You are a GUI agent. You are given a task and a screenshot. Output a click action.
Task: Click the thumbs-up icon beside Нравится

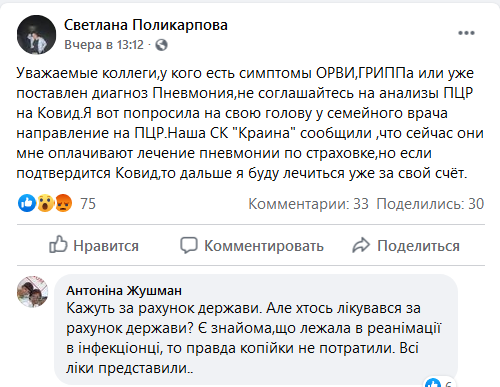(58, 244)
